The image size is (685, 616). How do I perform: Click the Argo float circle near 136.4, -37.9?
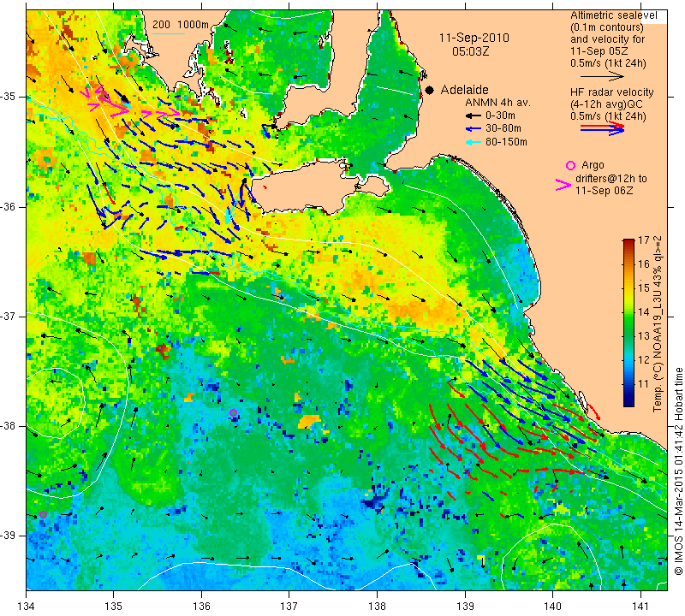[233, 412]
